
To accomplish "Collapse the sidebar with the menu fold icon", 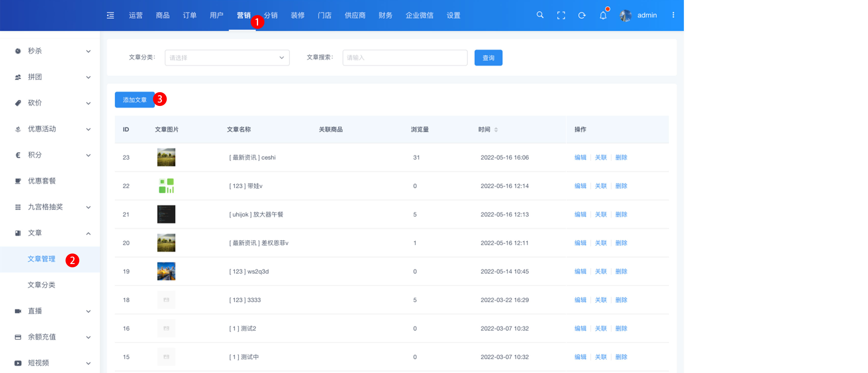I will click(110, 15).
